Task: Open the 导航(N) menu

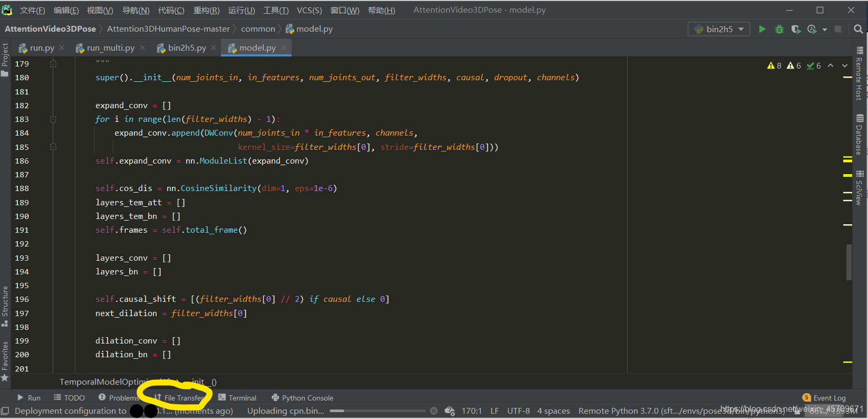Action: click(x=136, y=10)
